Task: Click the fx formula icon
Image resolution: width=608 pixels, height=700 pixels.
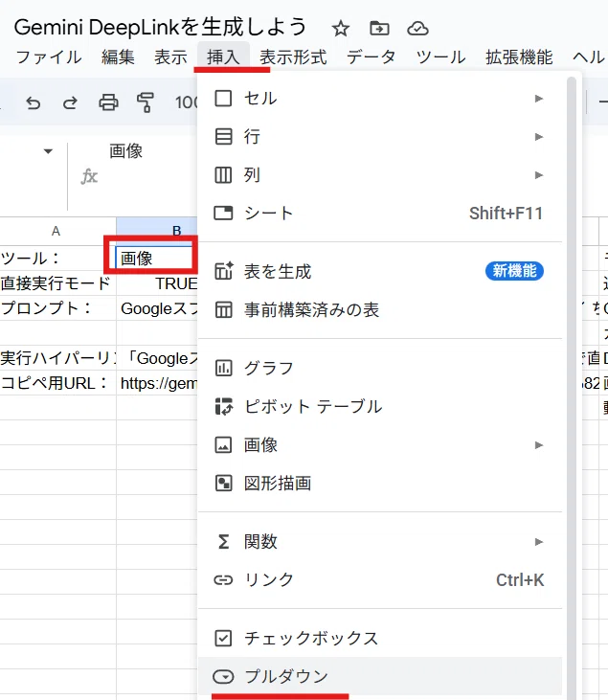Action: tap(89, 176)
